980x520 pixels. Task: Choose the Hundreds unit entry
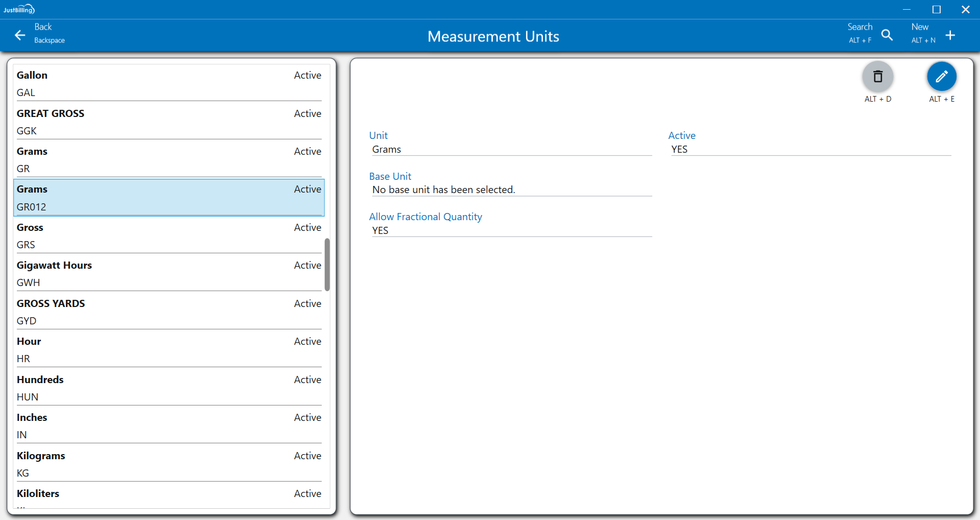coord(169,388)
